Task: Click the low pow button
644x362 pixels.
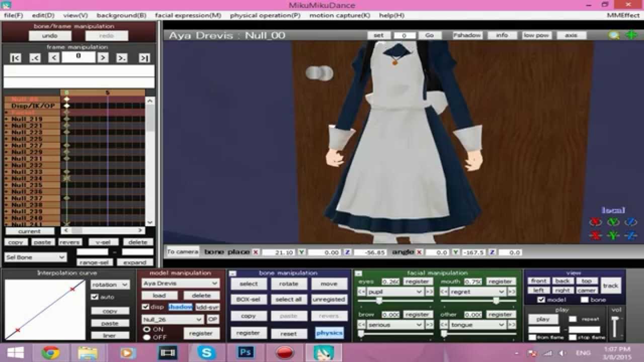Action: click(536, 35)
